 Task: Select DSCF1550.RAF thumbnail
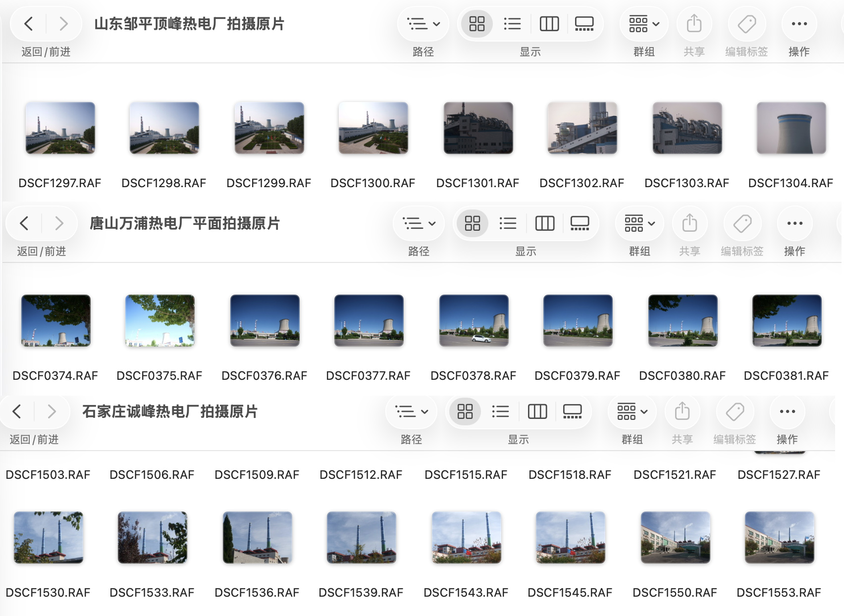click(x=676, y=537)
